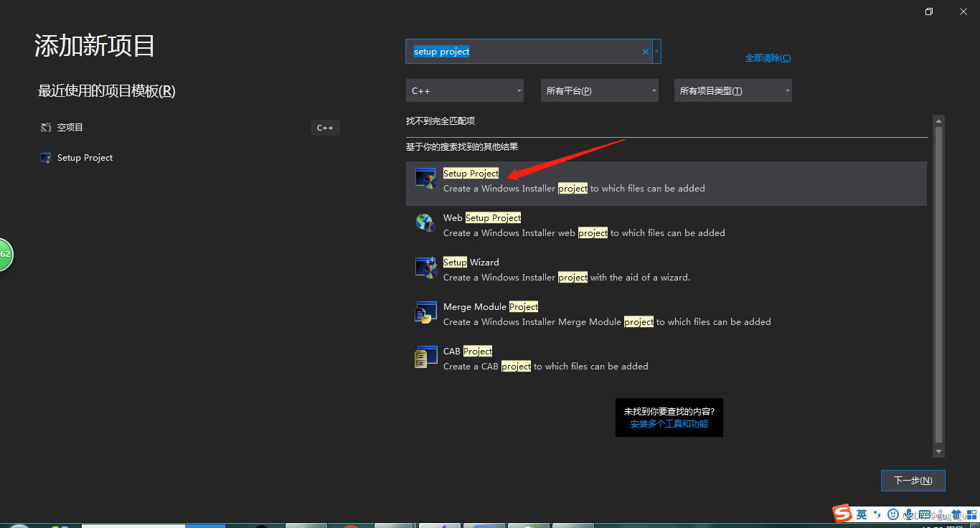Click the Web Setup Project title text
This screenshot has height=528, width=980.
click(x=482, y=218)
